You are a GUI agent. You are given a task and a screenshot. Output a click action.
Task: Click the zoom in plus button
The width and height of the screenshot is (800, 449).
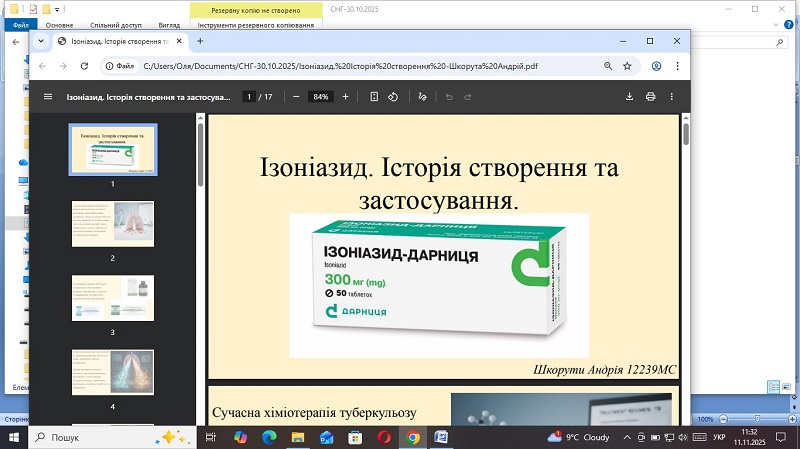(346, 97)
